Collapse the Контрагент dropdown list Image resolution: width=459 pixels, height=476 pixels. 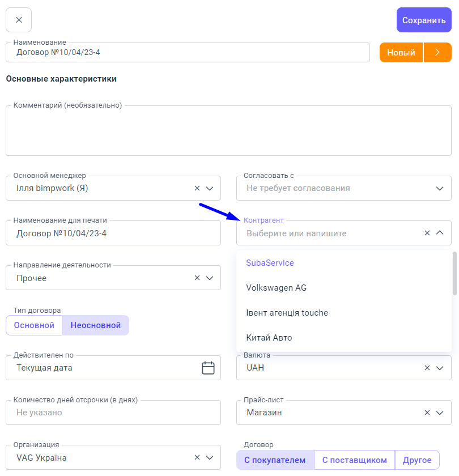tap(439, 233)
